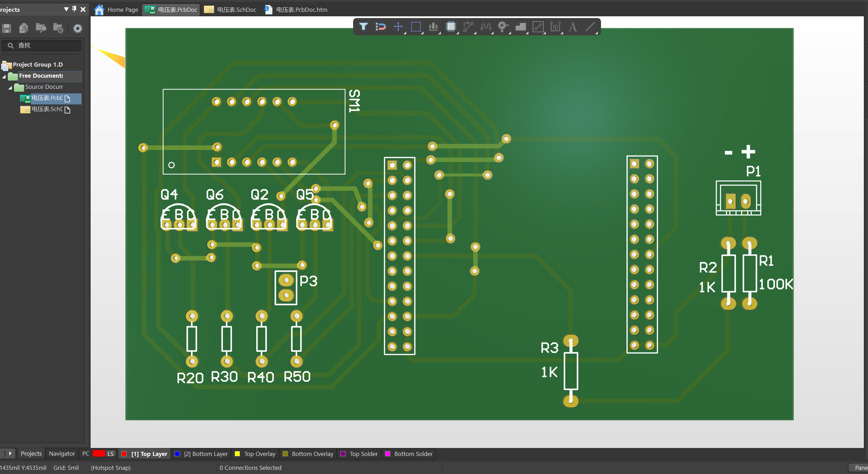The width and height of the screenshot is (868, 474).
Task: Click the layer tabs scroll arrow
Action: pyautogui.click(x=10, y=453)
